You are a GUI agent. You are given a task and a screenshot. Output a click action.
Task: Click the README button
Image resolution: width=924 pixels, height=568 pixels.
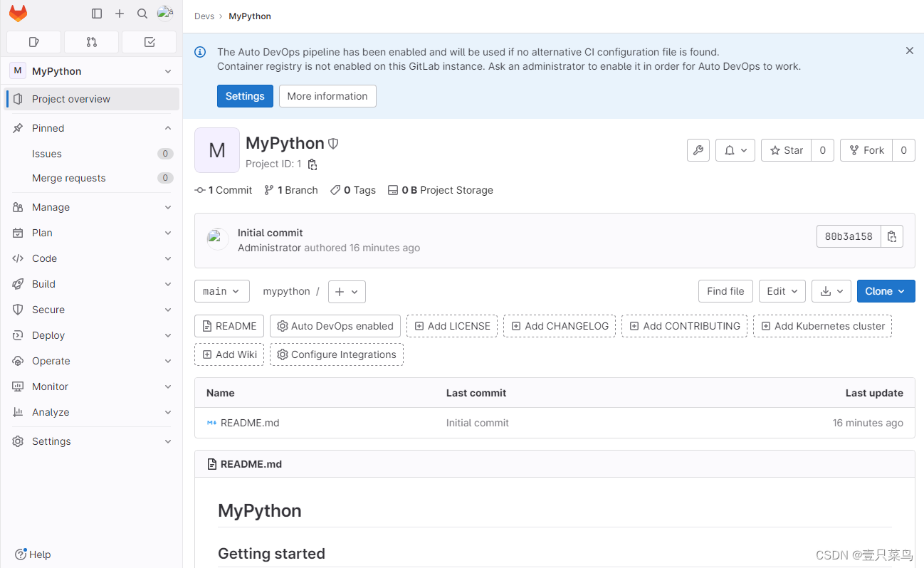click(229, 326)
